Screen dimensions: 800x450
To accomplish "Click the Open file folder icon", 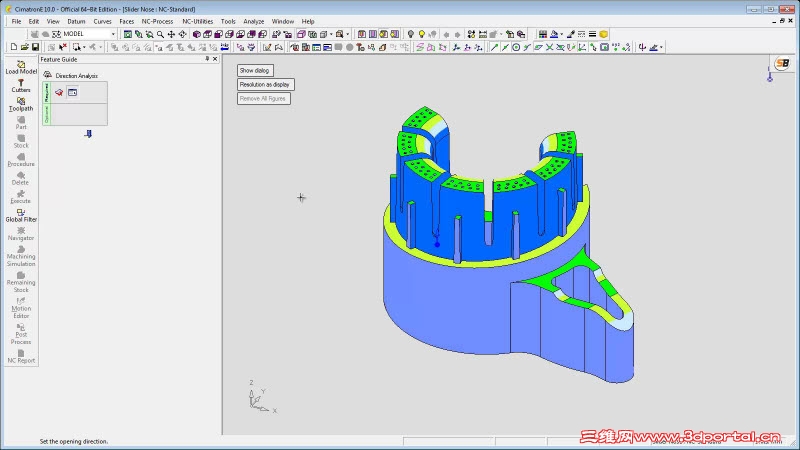I will 24,47.
